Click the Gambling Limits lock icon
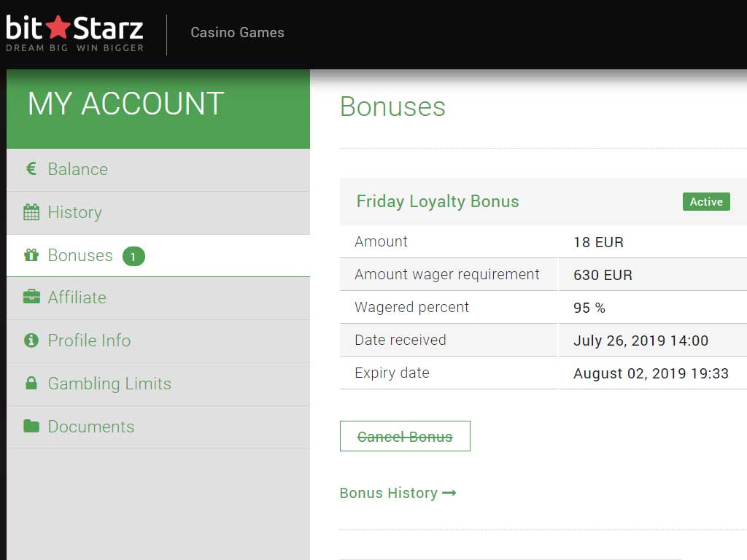 [31, 384]
